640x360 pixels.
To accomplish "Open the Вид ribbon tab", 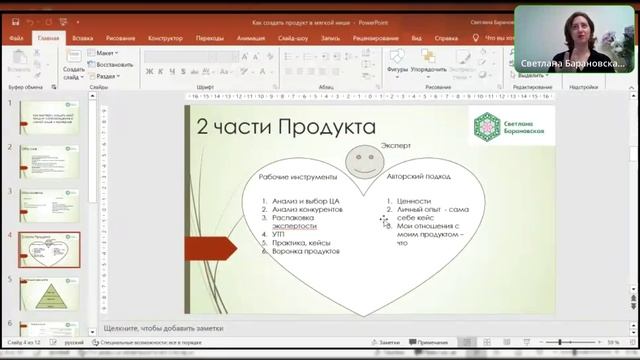I will [416, 38].
